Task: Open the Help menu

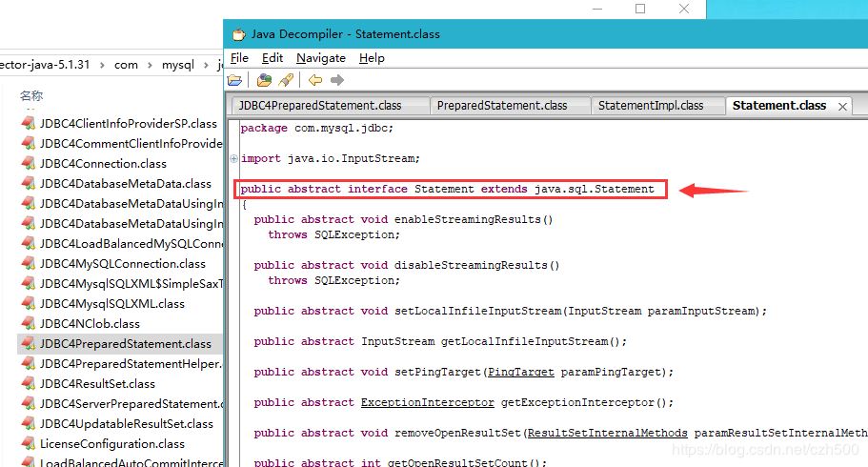Action: [x=372, y=58]
